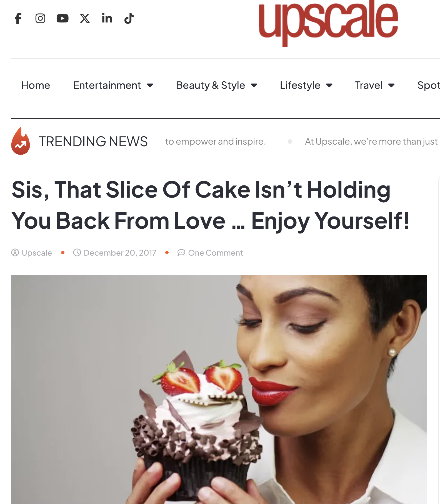Click the trending flame icon

click(21, 141)
